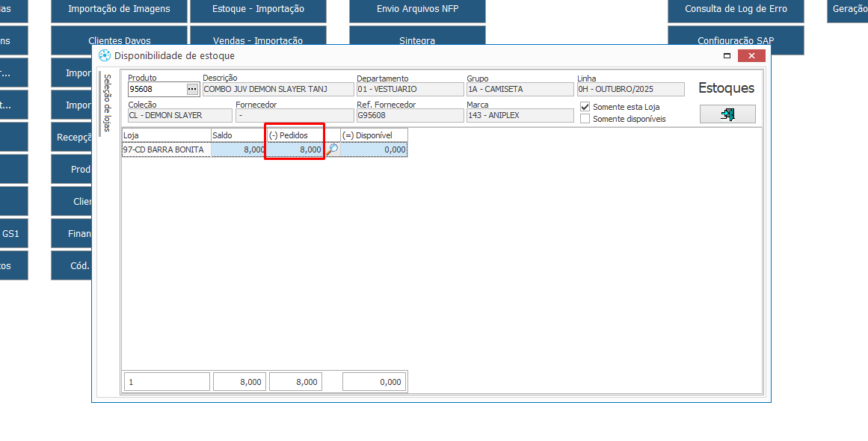
Task: Click the exit door icon button under Estoques
Action: pos(727,114)
